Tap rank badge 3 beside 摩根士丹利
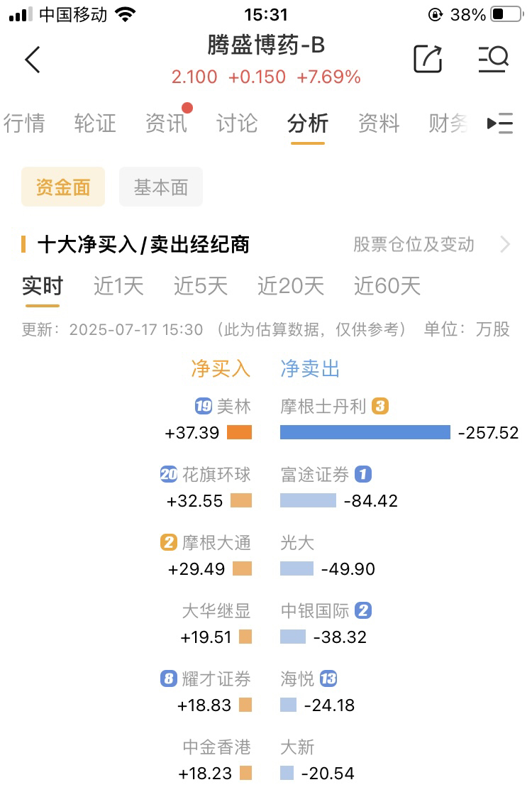This screenshot has width=532, height=792. click(x=380, y=406)
